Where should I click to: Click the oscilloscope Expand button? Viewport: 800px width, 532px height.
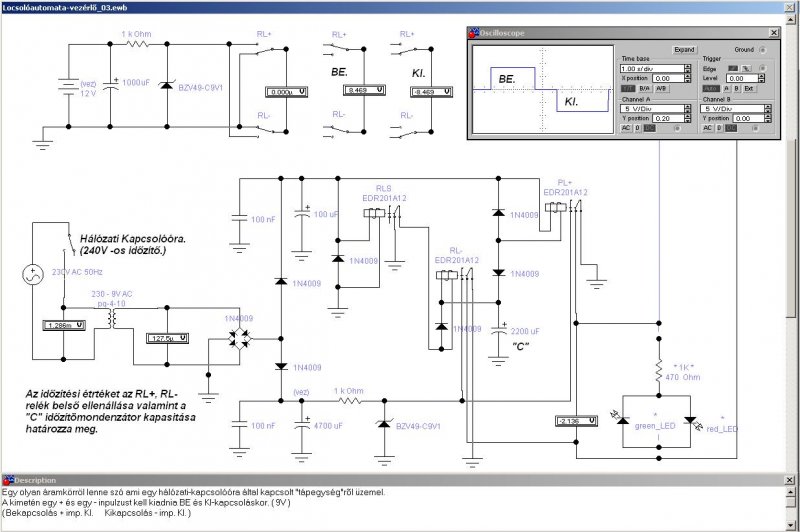pos(684,49)
